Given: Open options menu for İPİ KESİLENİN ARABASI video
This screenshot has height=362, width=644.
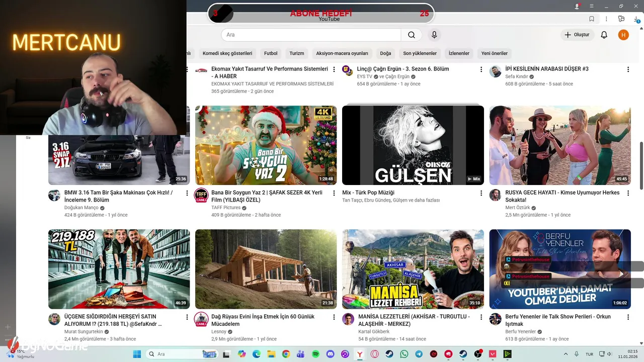Looking at the screenshot, I should coord(628,69).
